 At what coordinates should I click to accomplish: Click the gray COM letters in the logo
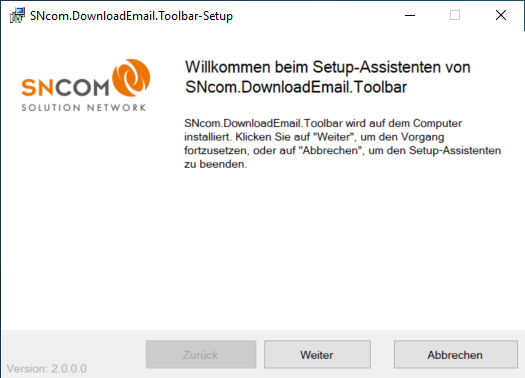click(x=81, y=88)
